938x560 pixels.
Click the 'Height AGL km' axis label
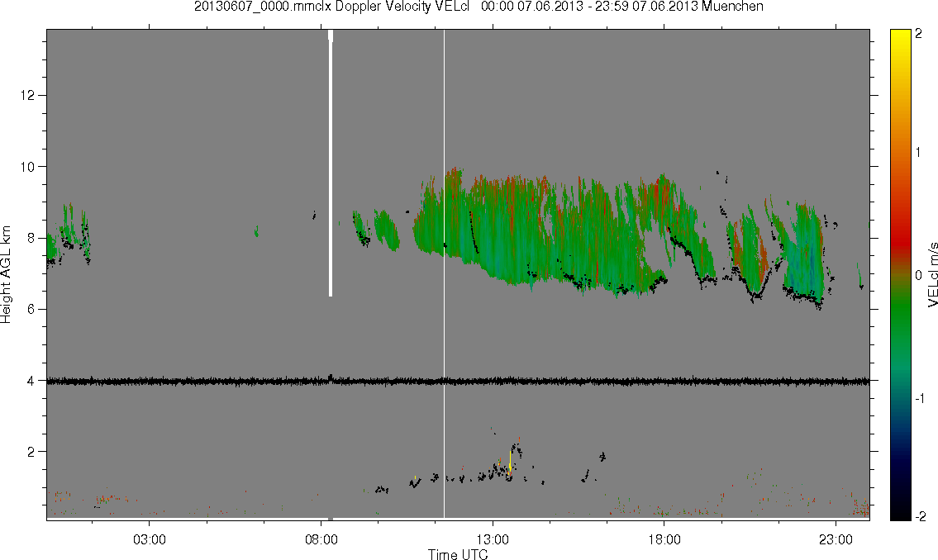pos(6,274)
